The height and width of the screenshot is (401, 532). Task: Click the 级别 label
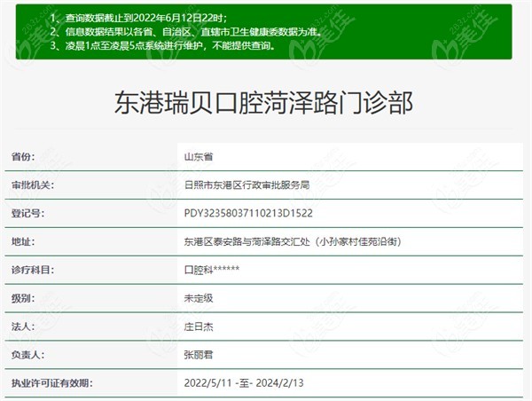23,298
